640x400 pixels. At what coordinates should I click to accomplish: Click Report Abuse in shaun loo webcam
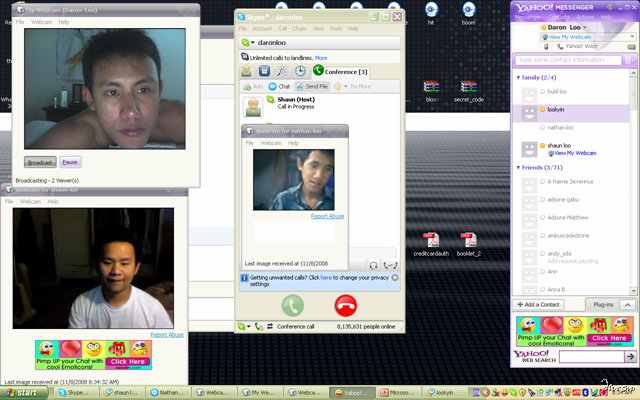pyautogui.click(x=167, y=335)
